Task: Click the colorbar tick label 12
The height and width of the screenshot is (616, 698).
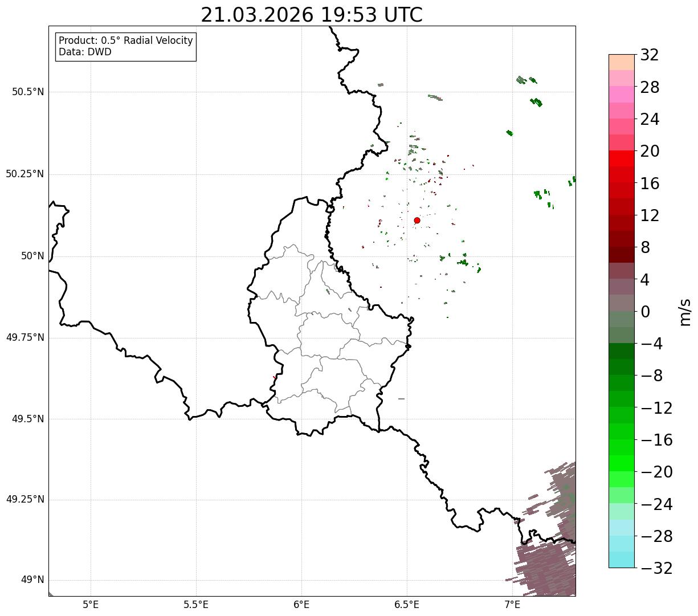Action: coord(650,216)
